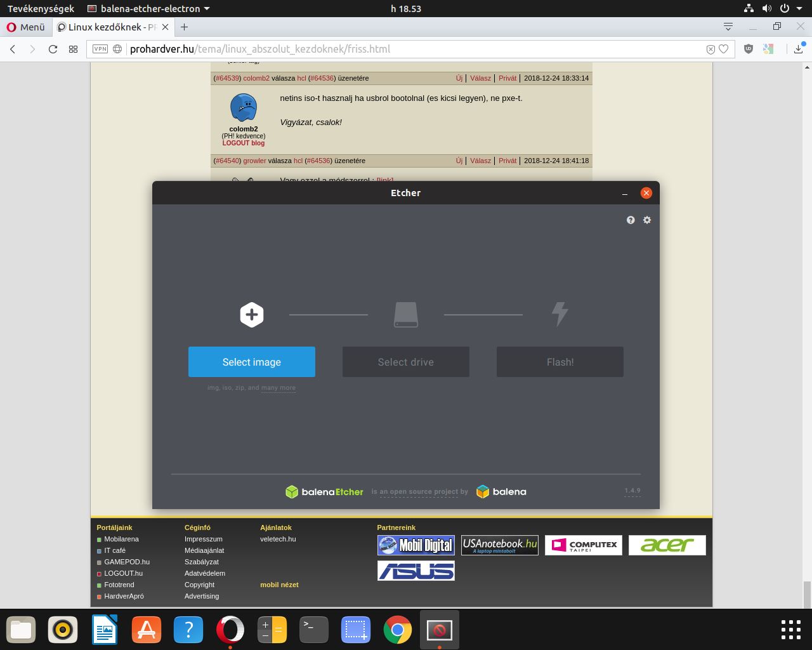This screenshot has width=812, height=650.
Task: Open LibreOffice Writer from dock
Action: coord(105,630)
